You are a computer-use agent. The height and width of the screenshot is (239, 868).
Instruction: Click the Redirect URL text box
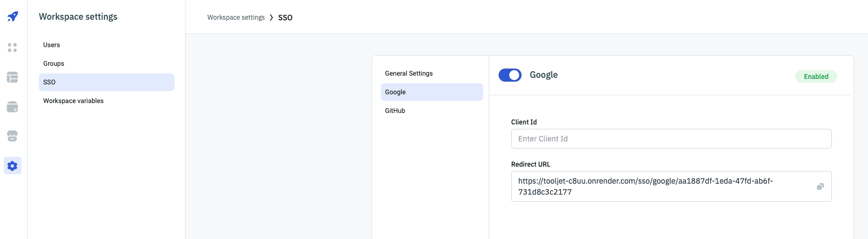point(657,186)
